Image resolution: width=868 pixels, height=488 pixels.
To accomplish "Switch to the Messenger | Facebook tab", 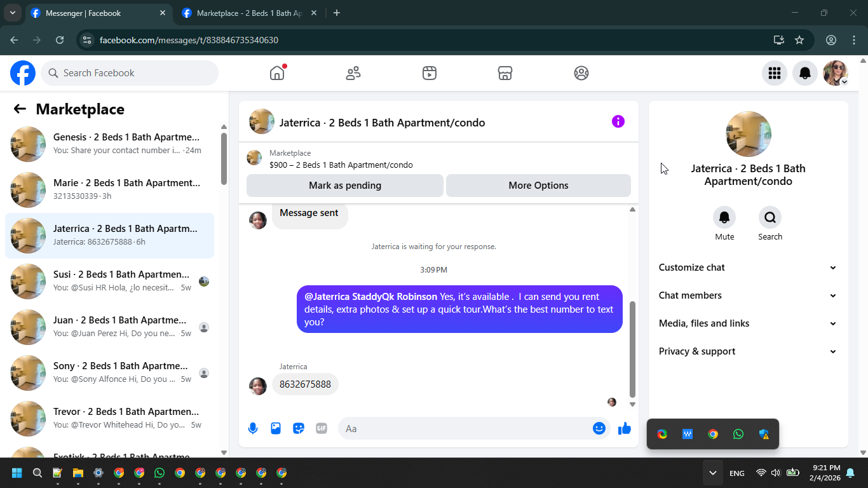I will [98, 13].
